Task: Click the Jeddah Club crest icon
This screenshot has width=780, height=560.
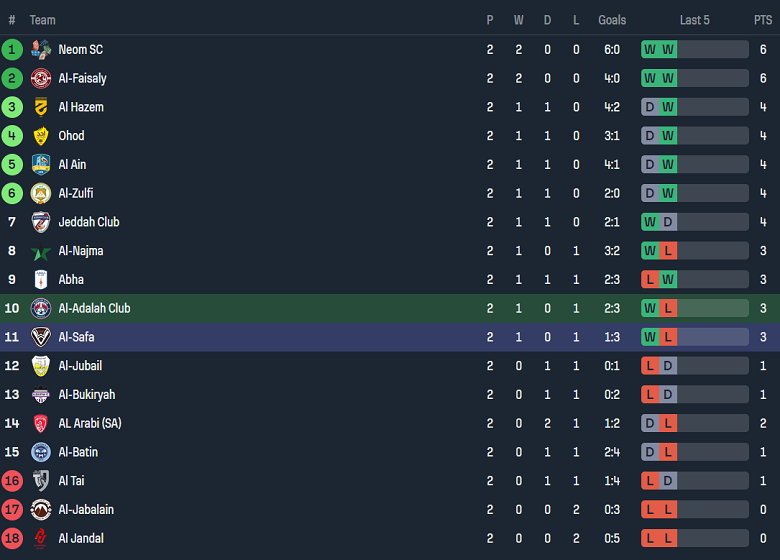Action: click(x=41, y=222)
